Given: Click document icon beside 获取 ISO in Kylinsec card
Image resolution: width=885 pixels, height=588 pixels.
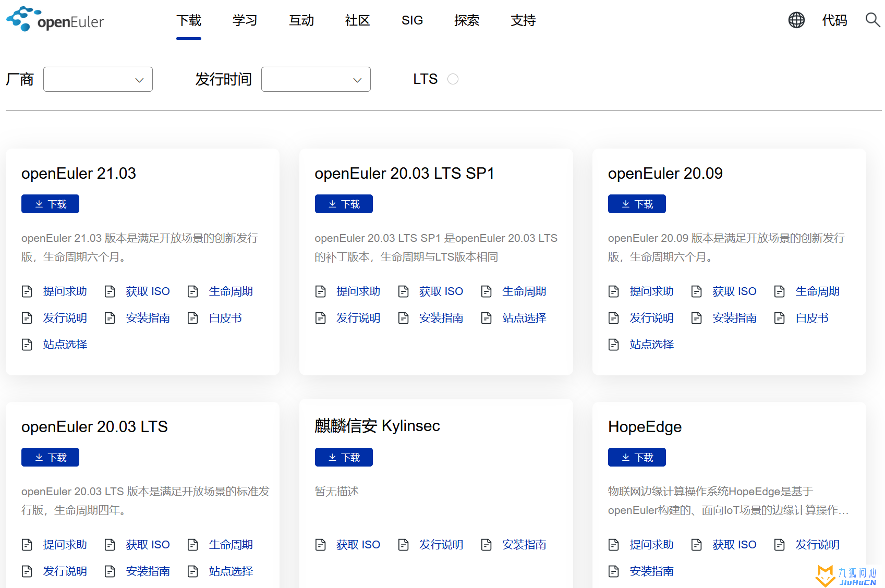Looking at the screenshot, I should [321, 545].
